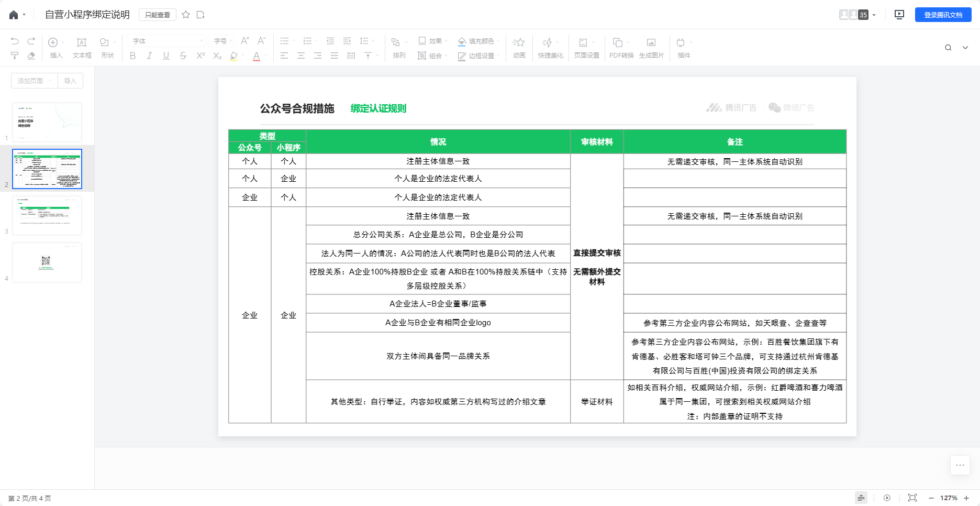Click the bulleted list icon
The width and height of the screenshot is (980, 506).
pyautogui.click(x=284, y=41)
